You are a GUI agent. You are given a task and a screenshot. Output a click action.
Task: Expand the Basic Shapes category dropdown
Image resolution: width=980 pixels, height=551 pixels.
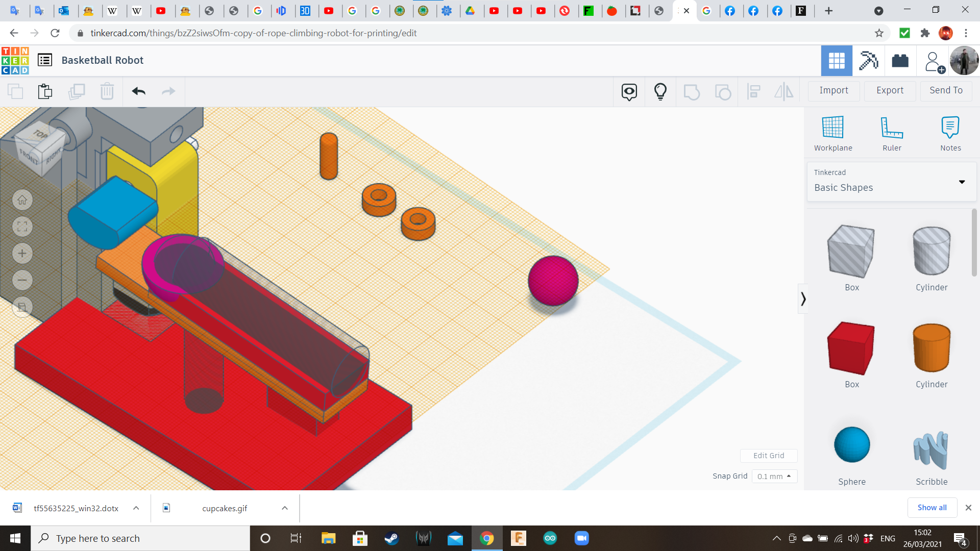coord(961,182)
